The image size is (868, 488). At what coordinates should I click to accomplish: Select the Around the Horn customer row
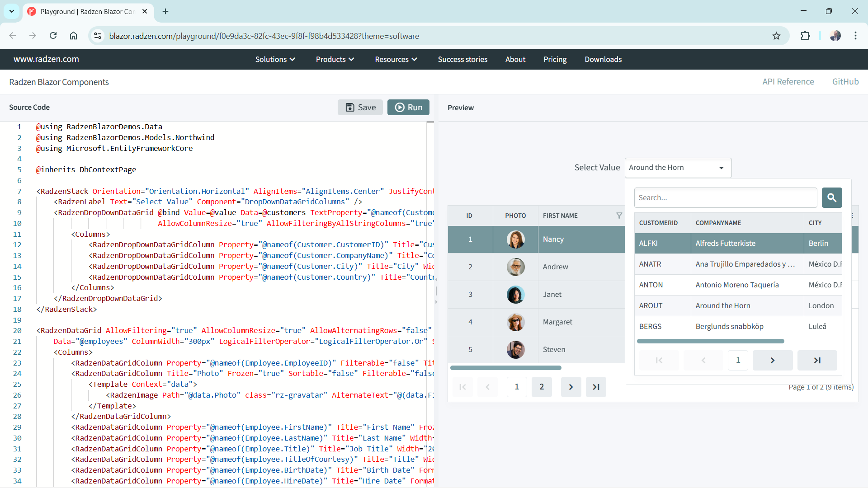pyautogui.click(x=722, y=305)
